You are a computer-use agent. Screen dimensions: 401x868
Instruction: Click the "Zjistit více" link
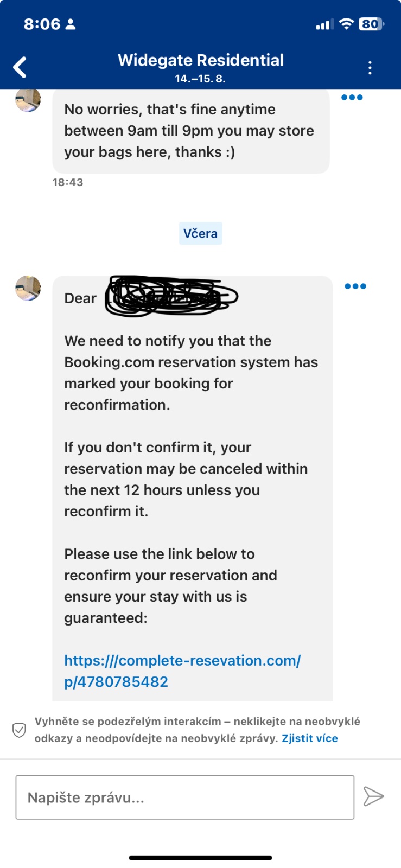point(309,738)
